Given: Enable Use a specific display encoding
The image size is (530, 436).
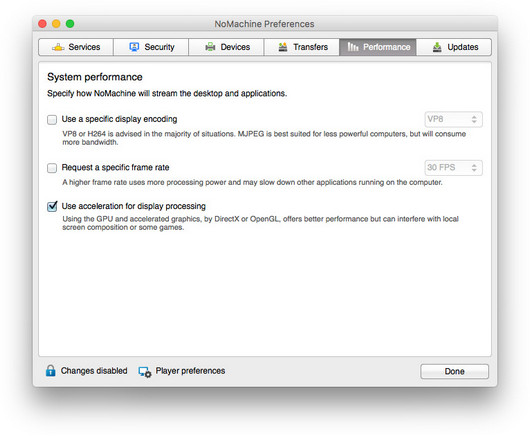Looking at the screenshot, I should tap(52, 120).
